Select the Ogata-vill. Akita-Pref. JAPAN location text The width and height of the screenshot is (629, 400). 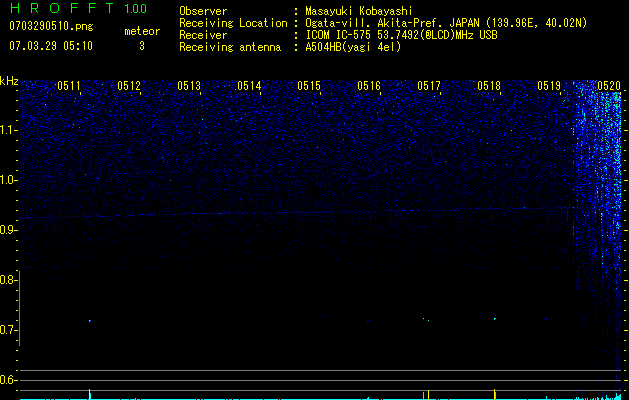coord(446,23)
